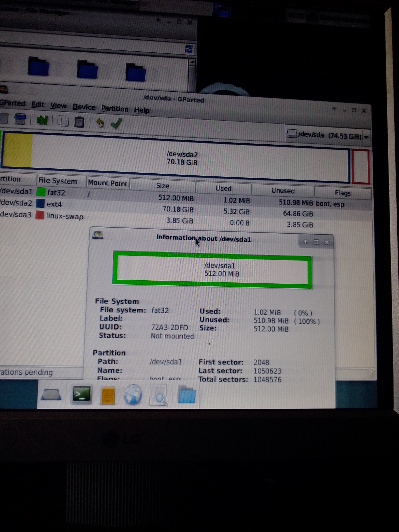Click the Resize/Move green arrow icon

tap(42, 120)
